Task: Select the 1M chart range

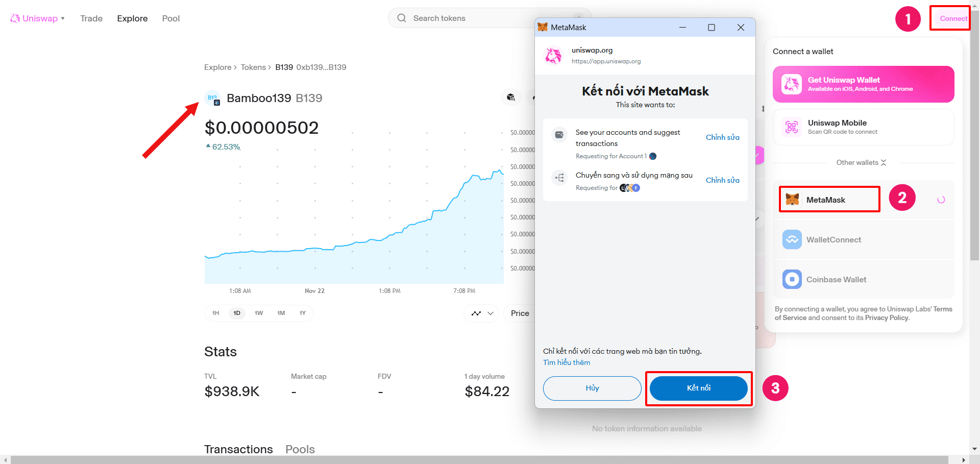Action: tap(281, 313)
